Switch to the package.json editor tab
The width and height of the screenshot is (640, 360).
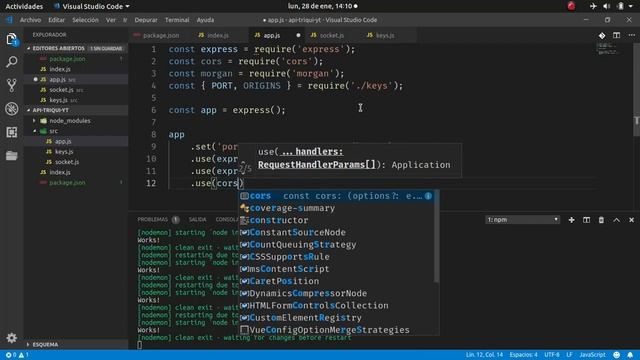click(159, 36)
